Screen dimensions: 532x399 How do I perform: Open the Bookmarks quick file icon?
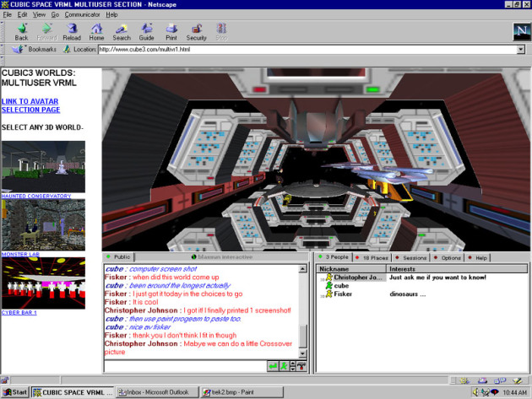(x=17, y=50)
